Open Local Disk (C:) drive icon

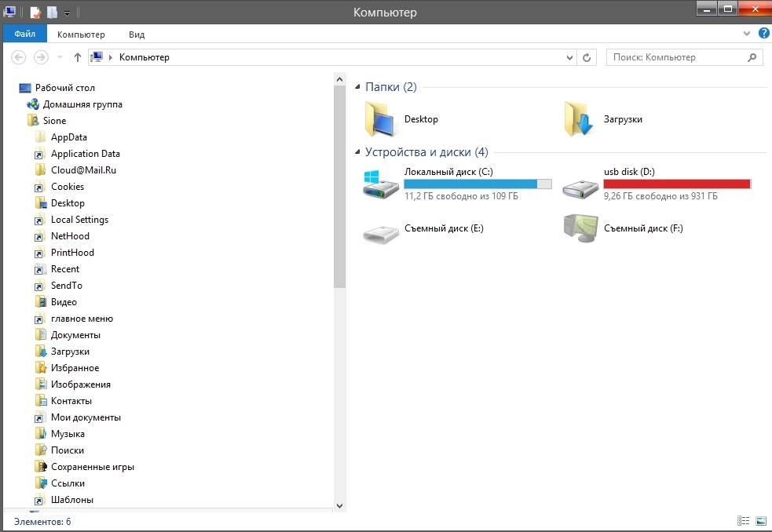pos(382,184)
